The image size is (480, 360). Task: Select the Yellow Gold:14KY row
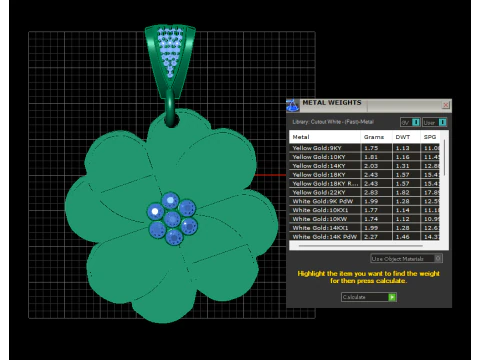pos(365,166)
